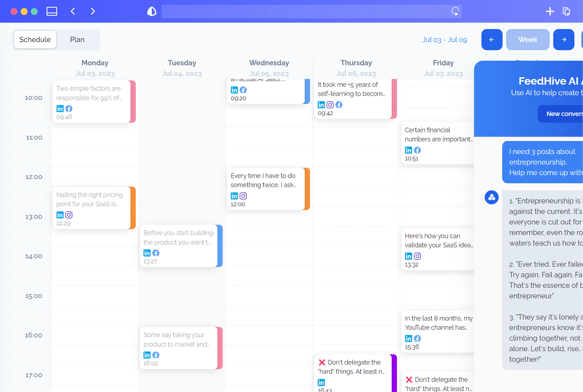Open 'In the last 8 months' post
This screenshot has width=583, height=392.
click(x=438, y=331)
